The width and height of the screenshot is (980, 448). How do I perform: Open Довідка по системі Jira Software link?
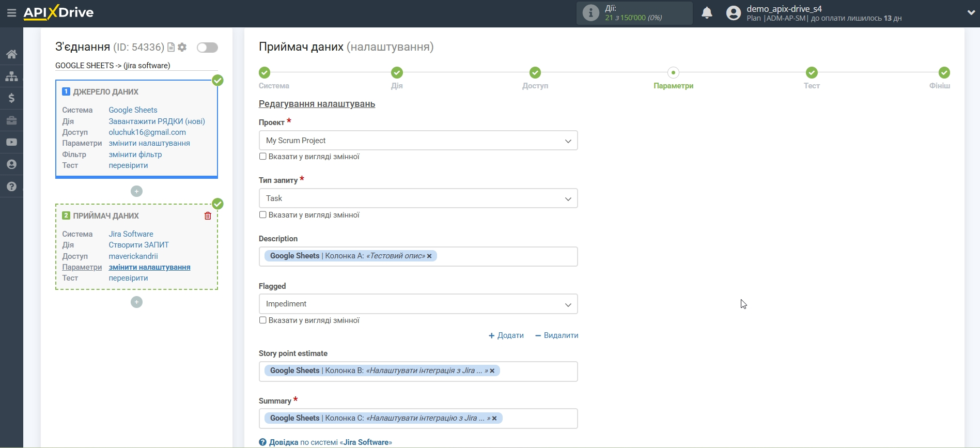coord(330,442)
